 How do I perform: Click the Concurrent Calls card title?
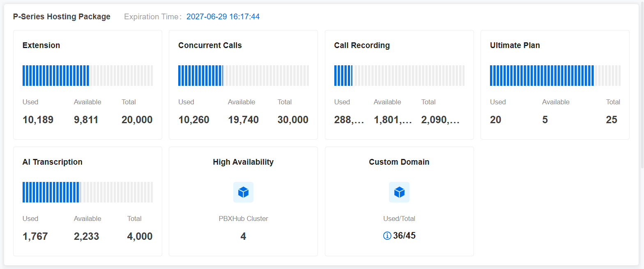(210, 46)
